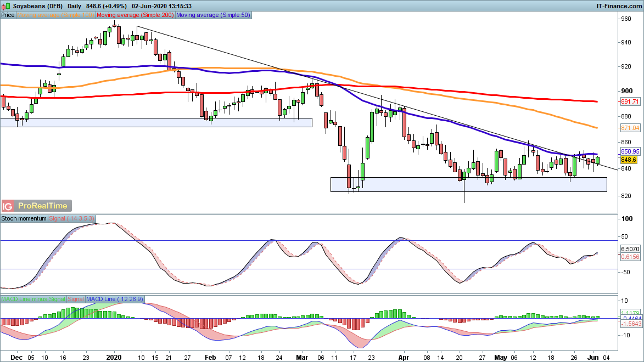644x362 pixels.
Task: Select Moving average (Simple 100) legend
Action: click(x=57, y=15)
